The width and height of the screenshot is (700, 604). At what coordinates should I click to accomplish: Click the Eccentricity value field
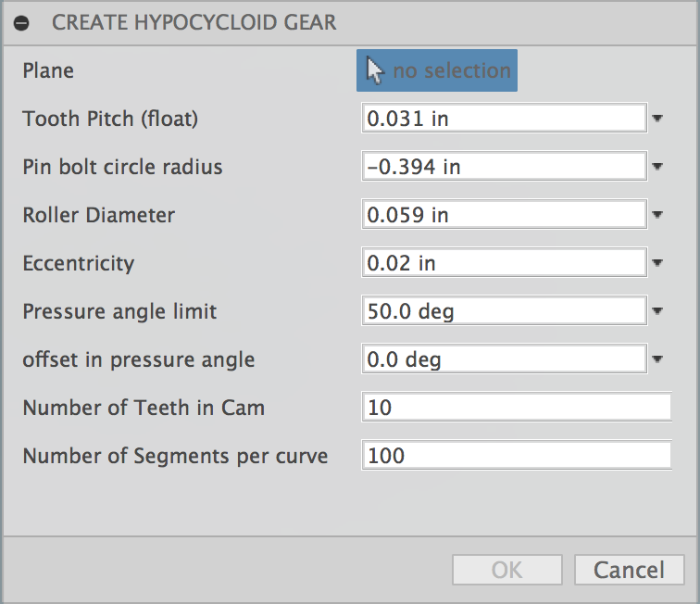pyautogui.click(x=503, y=263)
